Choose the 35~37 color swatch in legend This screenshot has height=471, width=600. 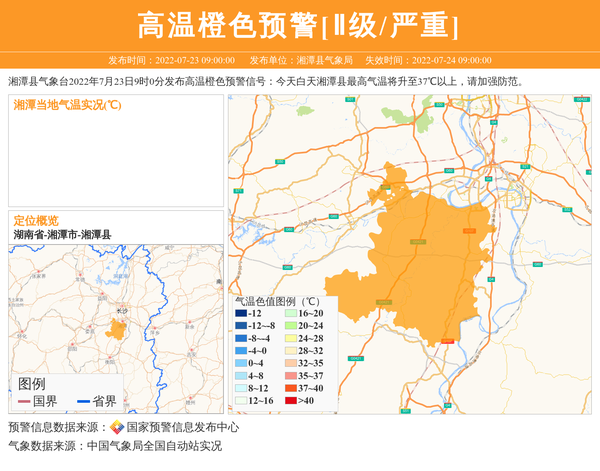289,376
